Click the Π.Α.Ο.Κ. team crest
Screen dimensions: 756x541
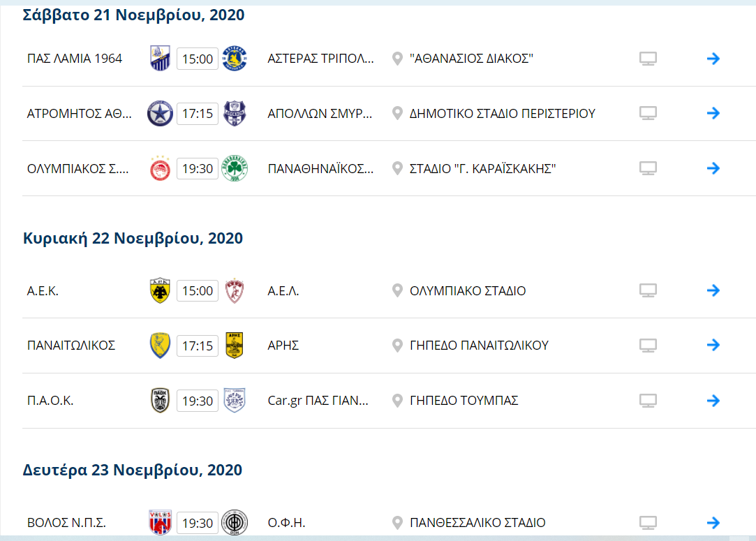(160, 401)
